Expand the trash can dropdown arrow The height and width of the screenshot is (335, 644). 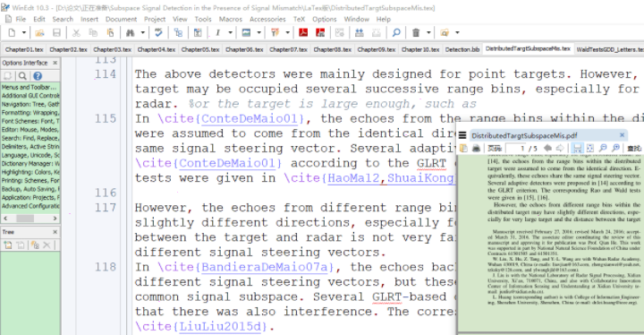pos(428,32)
